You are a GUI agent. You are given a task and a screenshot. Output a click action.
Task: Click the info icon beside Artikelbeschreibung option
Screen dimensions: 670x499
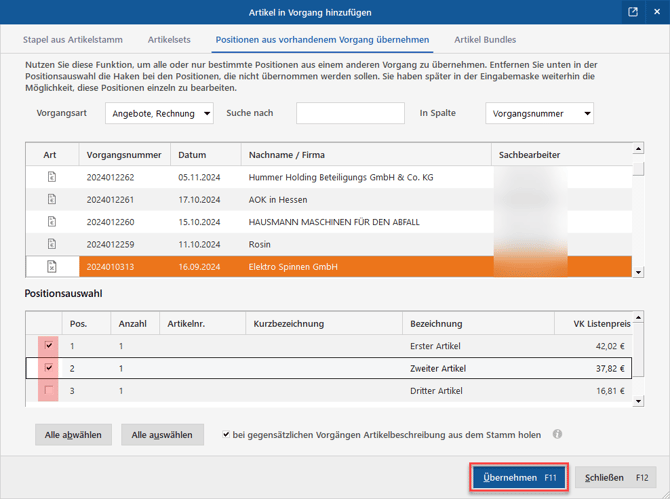pos(557,434)
